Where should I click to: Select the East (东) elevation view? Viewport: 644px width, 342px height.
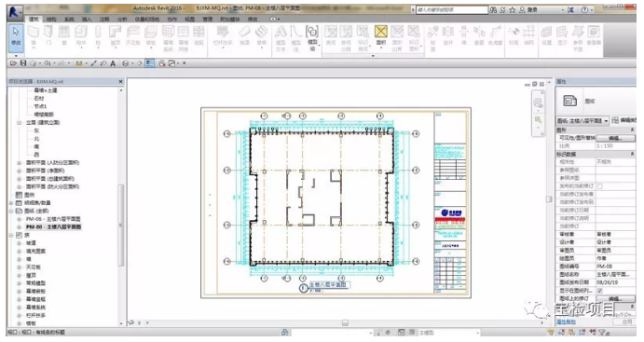(x=36, y=130)
